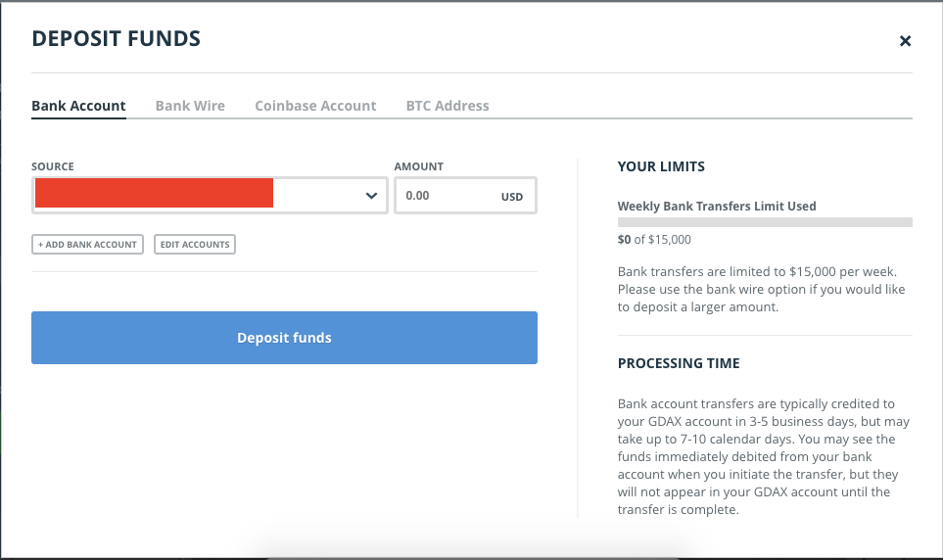
Task: Switch to the Bank Account tab
Action: [78, 106]
